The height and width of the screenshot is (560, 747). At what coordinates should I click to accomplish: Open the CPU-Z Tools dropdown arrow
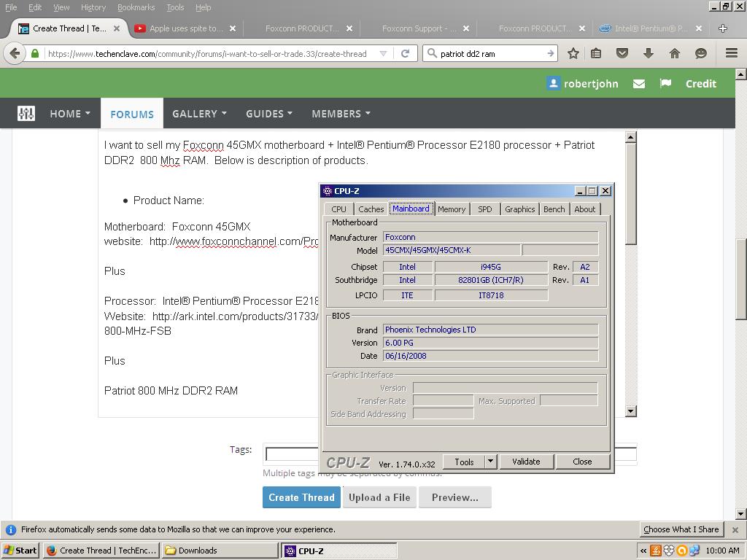(491, 462)
